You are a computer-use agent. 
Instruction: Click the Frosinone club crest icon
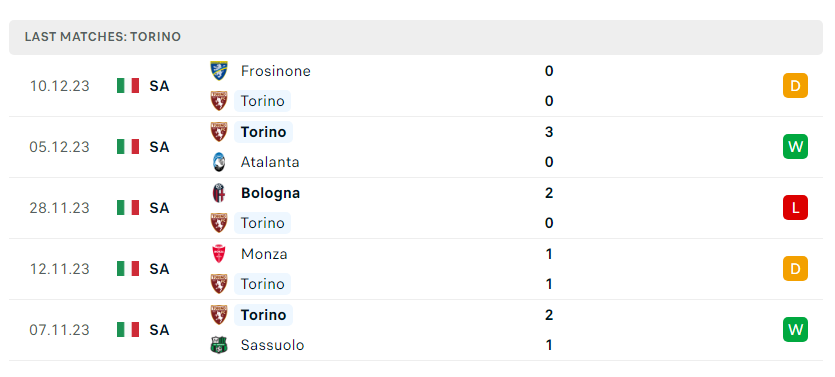coord(218,71)
